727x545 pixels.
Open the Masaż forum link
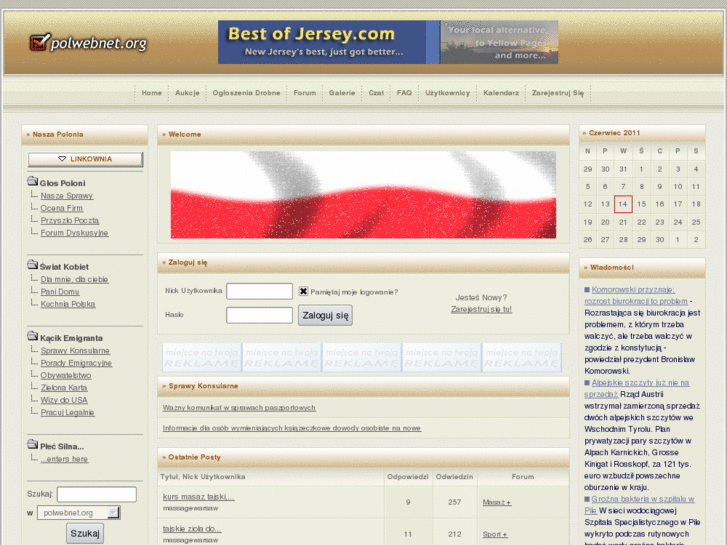(x=497, y=502)
